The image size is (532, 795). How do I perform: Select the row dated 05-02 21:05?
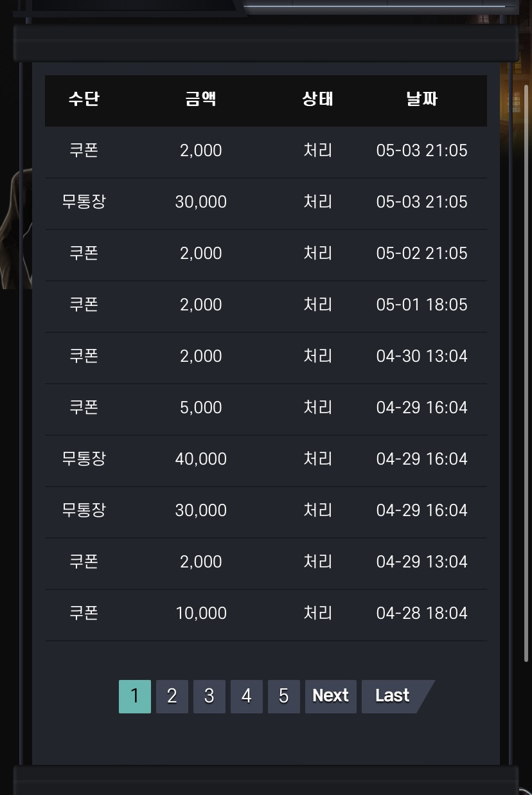(266, 255)
